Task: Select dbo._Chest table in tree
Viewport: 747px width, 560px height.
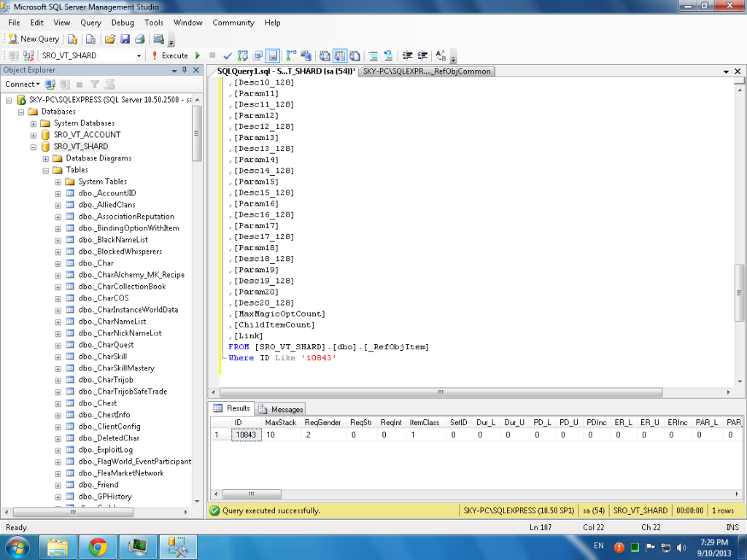Action: [x=97, y=403]
